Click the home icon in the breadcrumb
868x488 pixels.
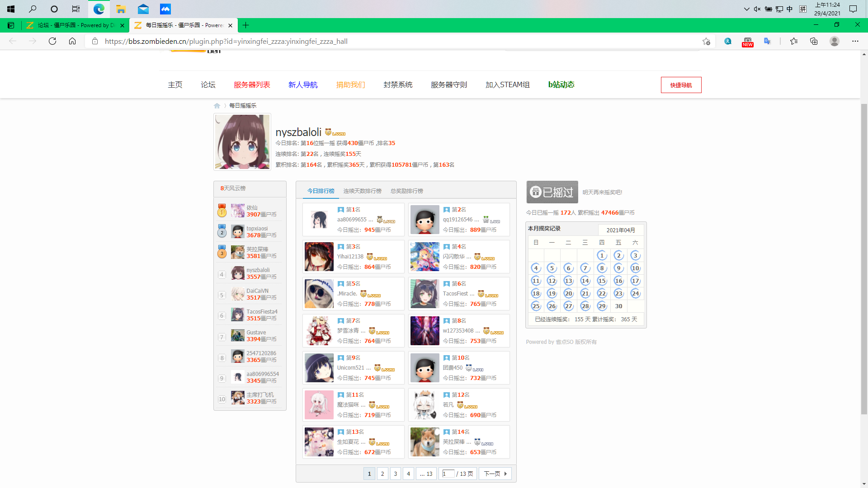click(217, 105)
